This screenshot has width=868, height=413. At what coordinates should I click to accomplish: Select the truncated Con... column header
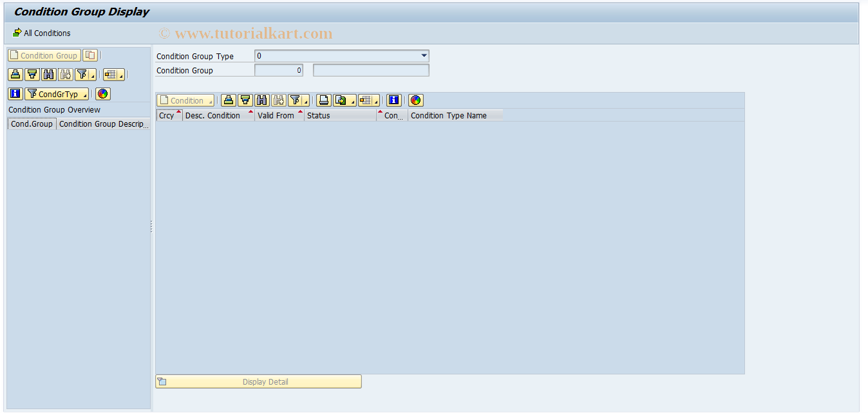(x=393, y=116)
